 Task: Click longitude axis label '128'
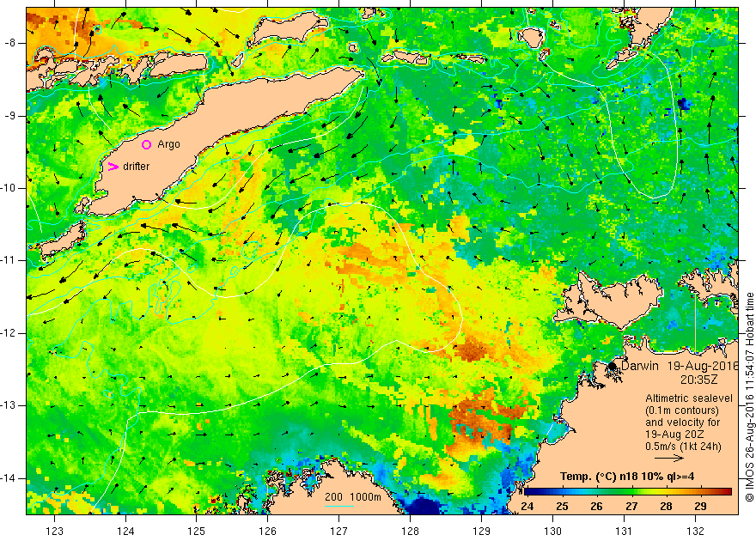pos(411,532)
